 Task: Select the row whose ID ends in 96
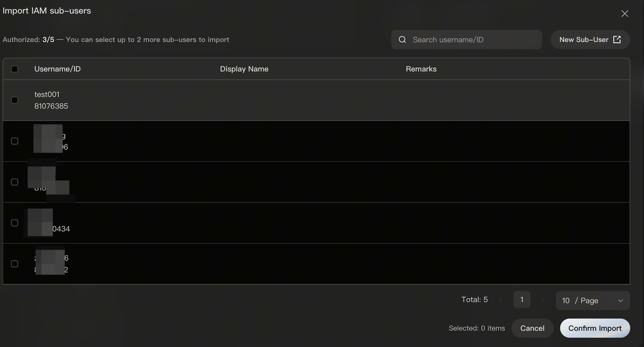click(x=15, y=141)
